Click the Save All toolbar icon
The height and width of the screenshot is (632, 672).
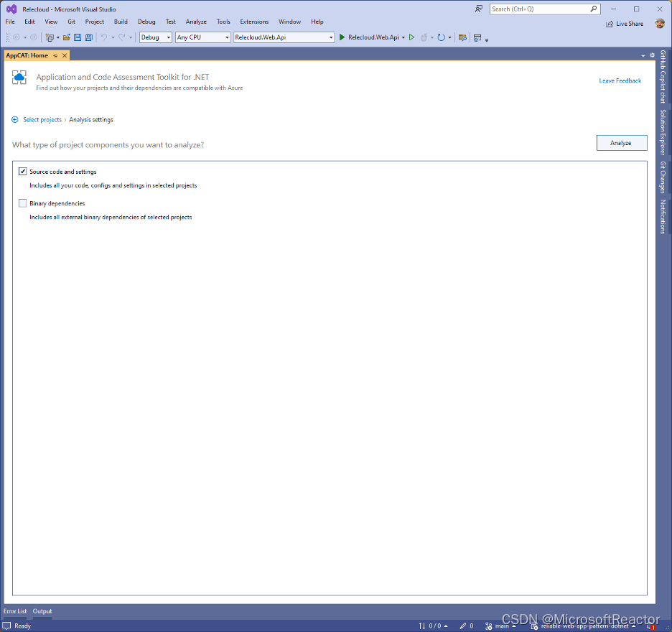(x=89, y=37)
